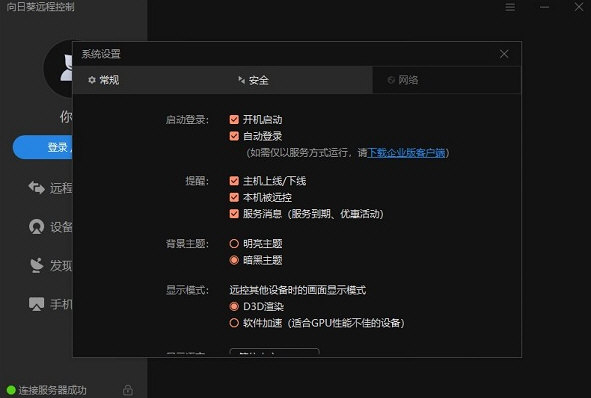This screenshot has height=398, width=591.
Task: Click the lock icon in status bar
Action: (x=128, y=390)
